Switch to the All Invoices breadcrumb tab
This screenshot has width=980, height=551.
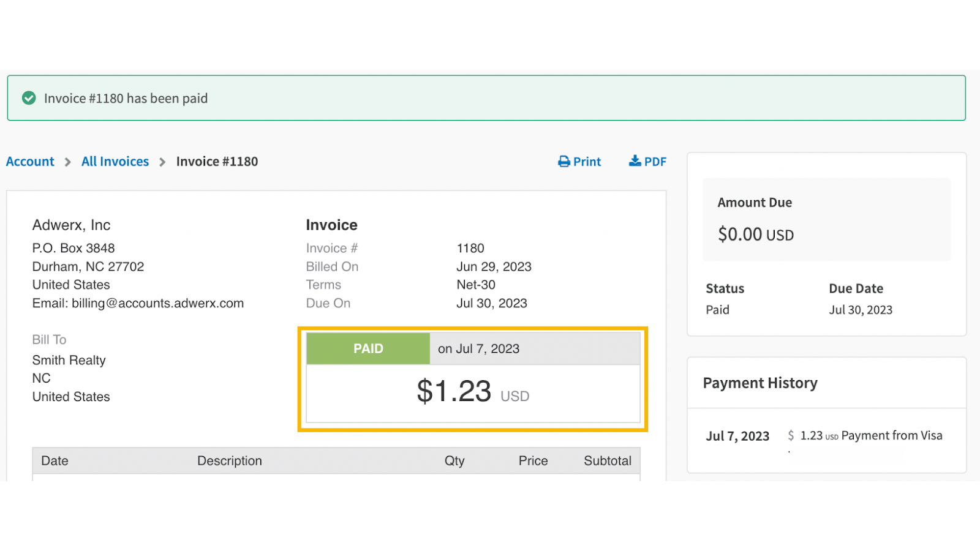point(115,161)
